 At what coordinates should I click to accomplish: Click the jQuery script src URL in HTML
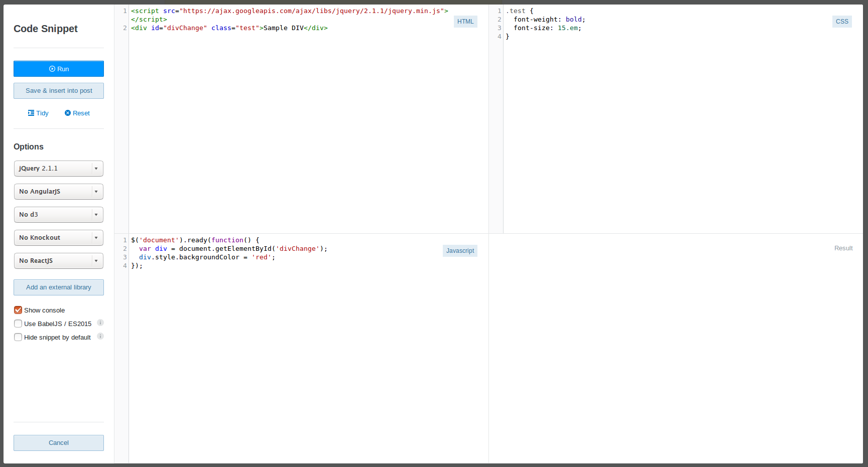312,11
